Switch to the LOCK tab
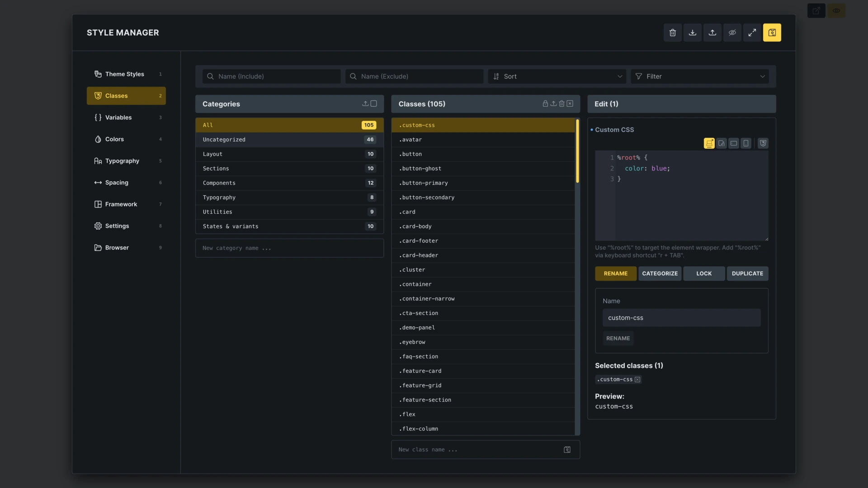This screenshot has height=488, width=868. coord(704,273)
